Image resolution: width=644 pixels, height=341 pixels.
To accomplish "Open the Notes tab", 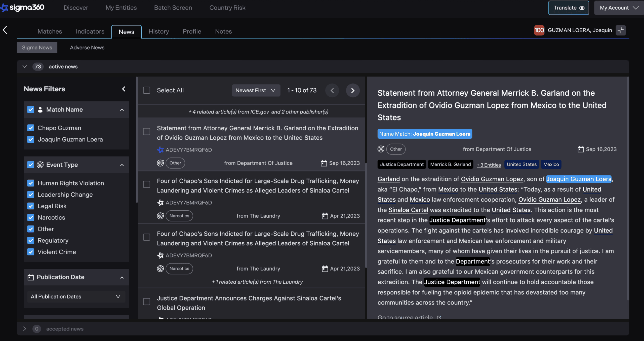I will coord(223,31).
